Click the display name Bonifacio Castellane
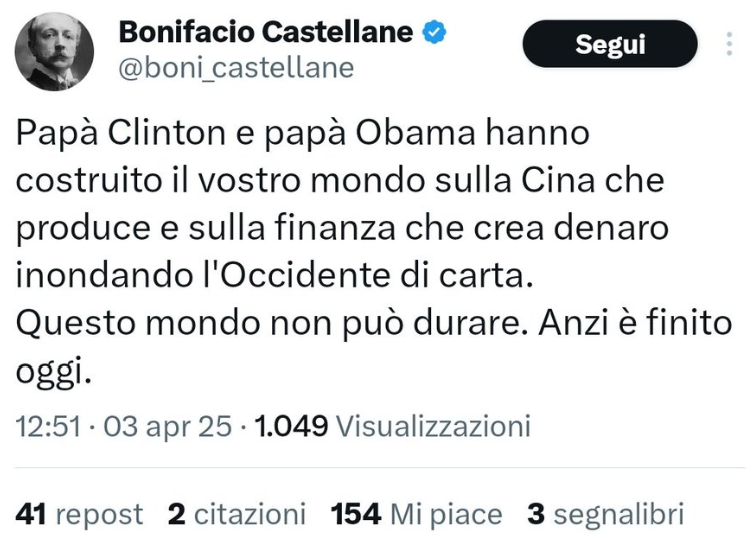This screenshot has width=754, height=547. (265, 32)
